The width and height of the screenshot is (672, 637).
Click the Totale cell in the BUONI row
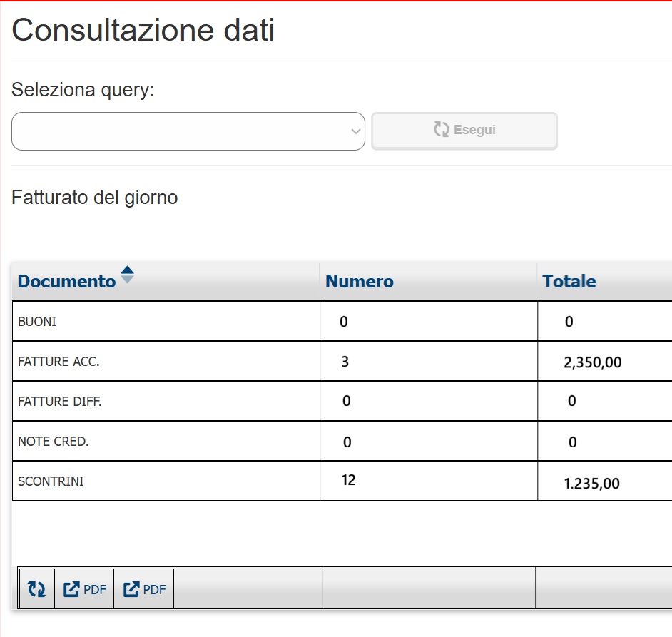pos(605,322)
